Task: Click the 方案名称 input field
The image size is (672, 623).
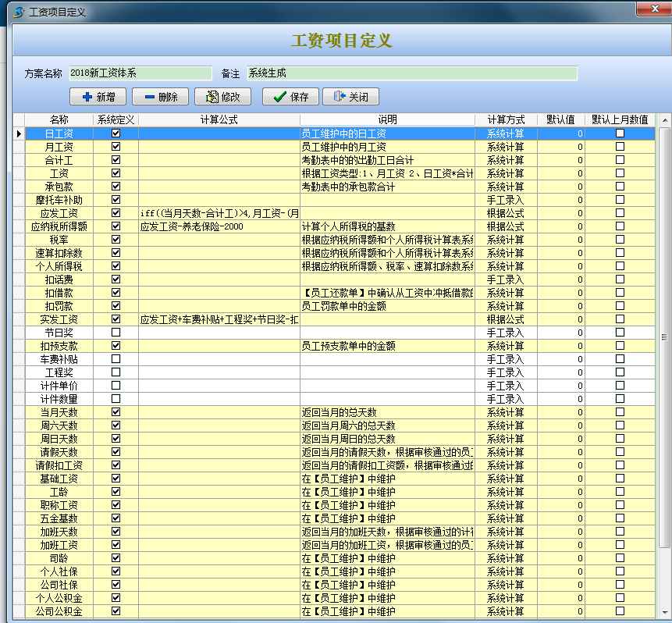Action: [x=140, y=73]
